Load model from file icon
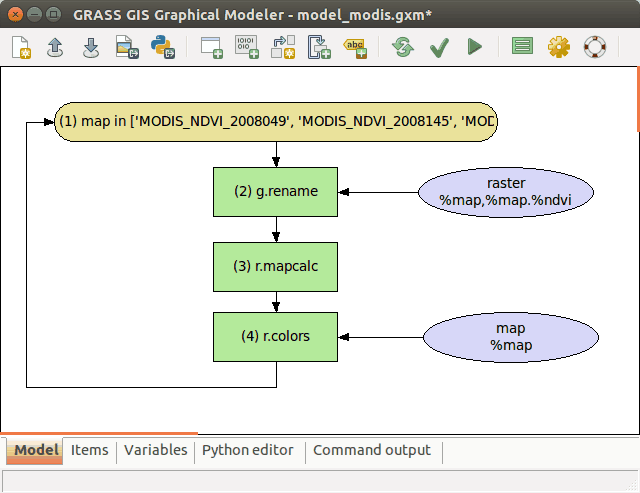The width and height of the screenshot is (640, 493). point(56,47)
